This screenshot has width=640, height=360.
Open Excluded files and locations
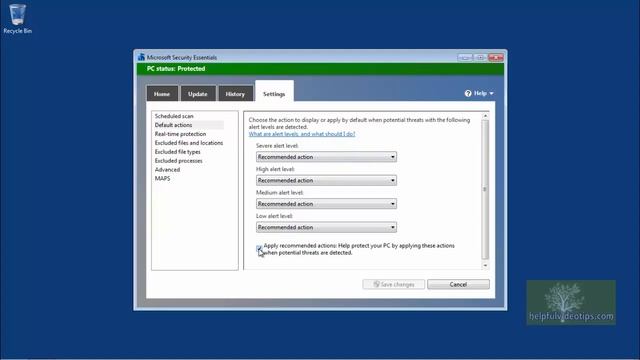[189, 143]
